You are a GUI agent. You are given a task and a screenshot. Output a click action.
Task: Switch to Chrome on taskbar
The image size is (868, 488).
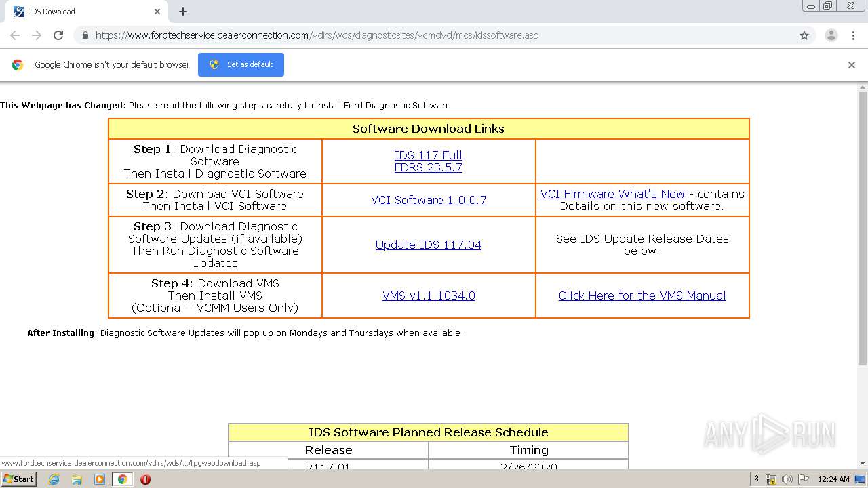123,479
